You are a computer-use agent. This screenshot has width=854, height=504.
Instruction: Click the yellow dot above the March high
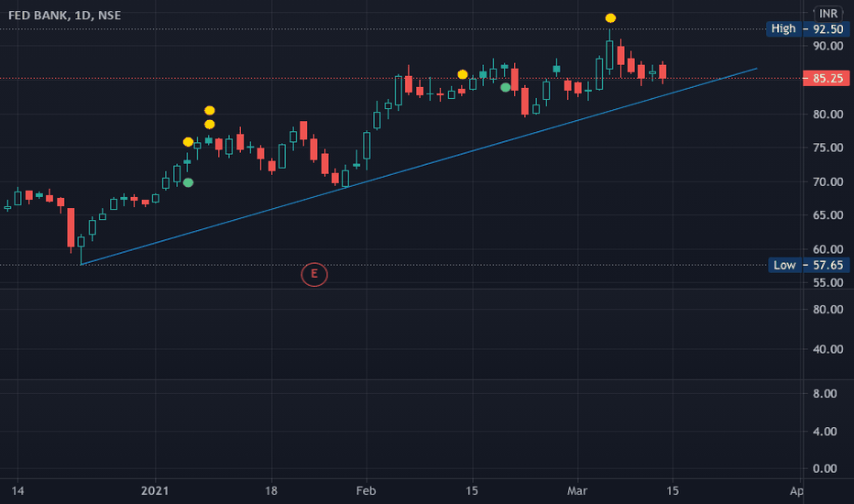pos(610,18)
